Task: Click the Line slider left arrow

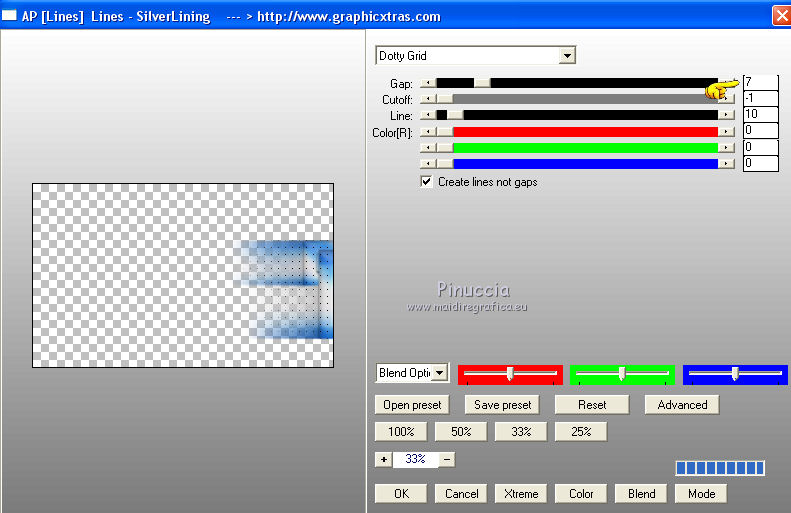Action: coord(428,115)
